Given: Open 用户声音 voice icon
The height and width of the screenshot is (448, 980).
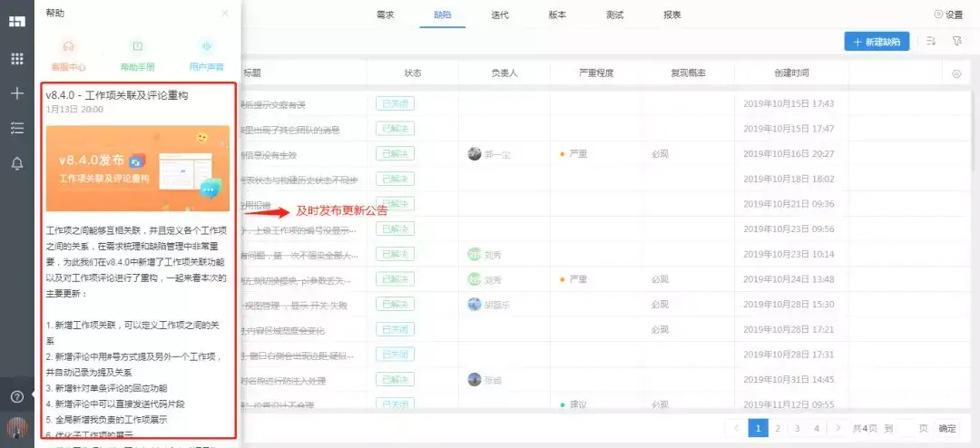Looking at the screenshot, I should [x=206, y=46].
